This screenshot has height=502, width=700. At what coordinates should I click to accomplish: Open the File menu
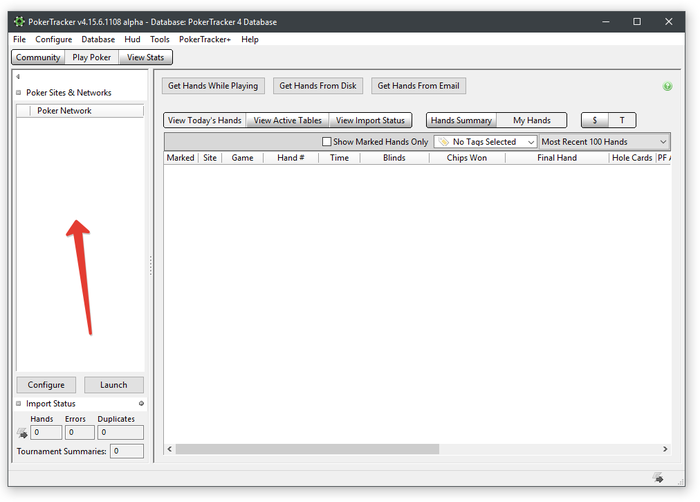click(x=19, y=39)
